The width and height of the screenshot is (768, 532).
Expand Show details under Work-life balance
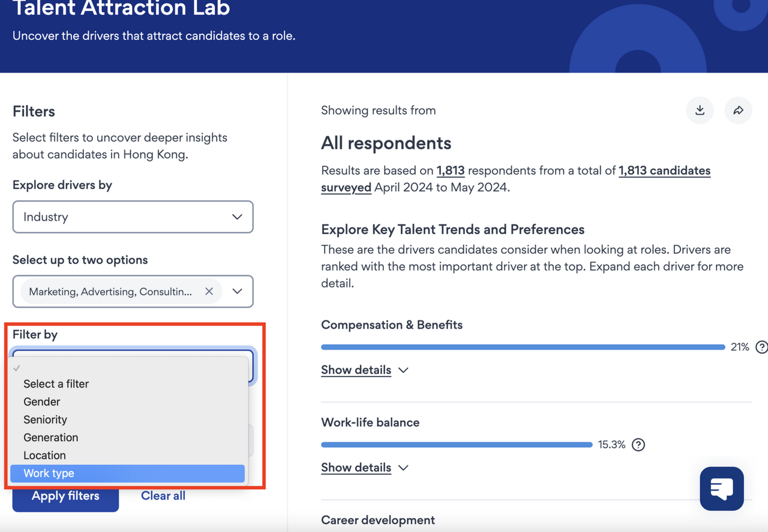pos(364,468)
